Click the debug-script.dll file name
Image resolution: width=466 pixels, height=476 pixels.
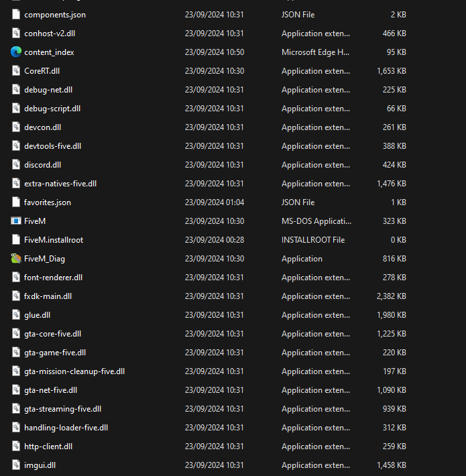52,109
